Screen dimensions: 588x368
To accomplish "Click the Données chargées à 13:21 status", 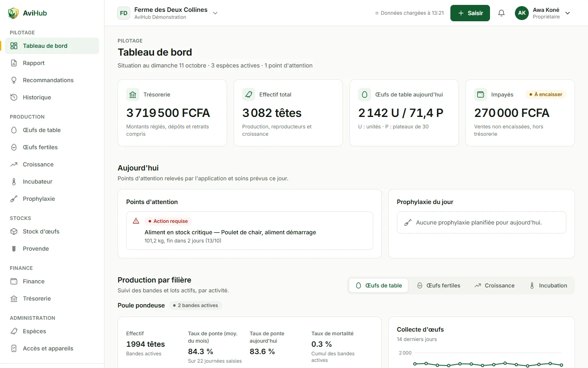I will 410,13.
